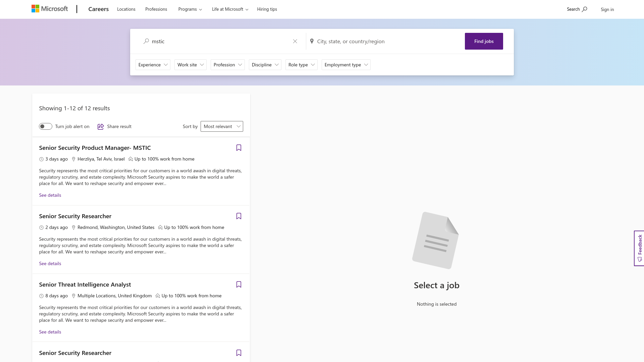Click the Share result label
The height and width of the screenshot is (362, 644).
tap(119, 126)
